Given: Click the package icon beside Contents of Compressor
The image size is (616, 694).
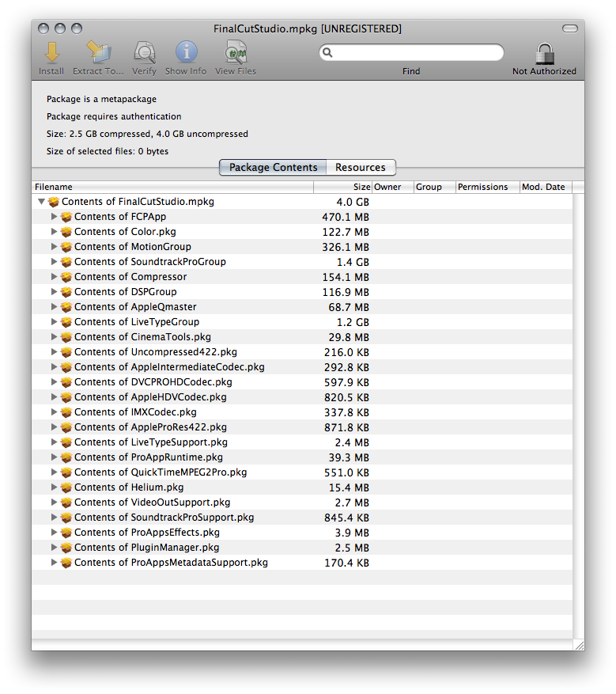Looking at the screenshot, I should [66, 278].
